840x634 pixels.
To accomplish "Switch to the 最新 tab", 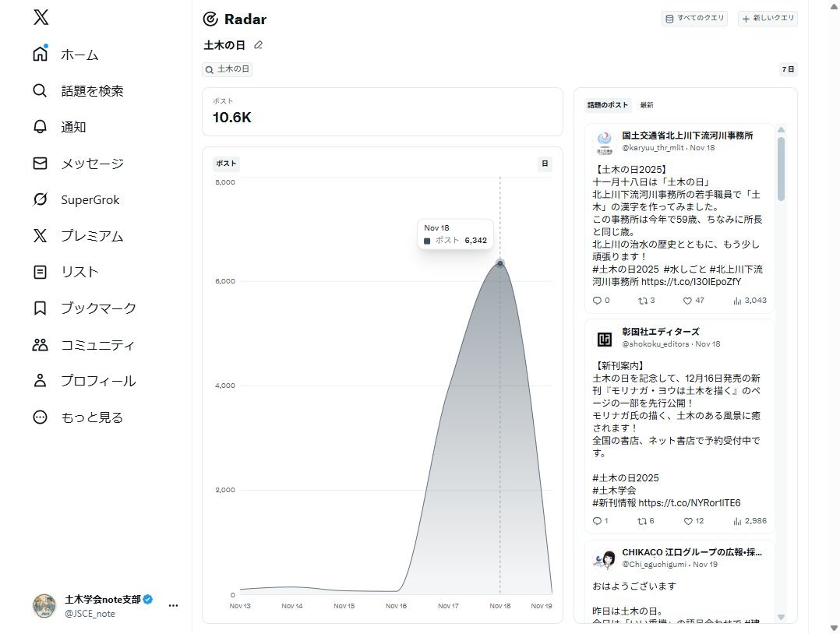I will pos(647,105).
